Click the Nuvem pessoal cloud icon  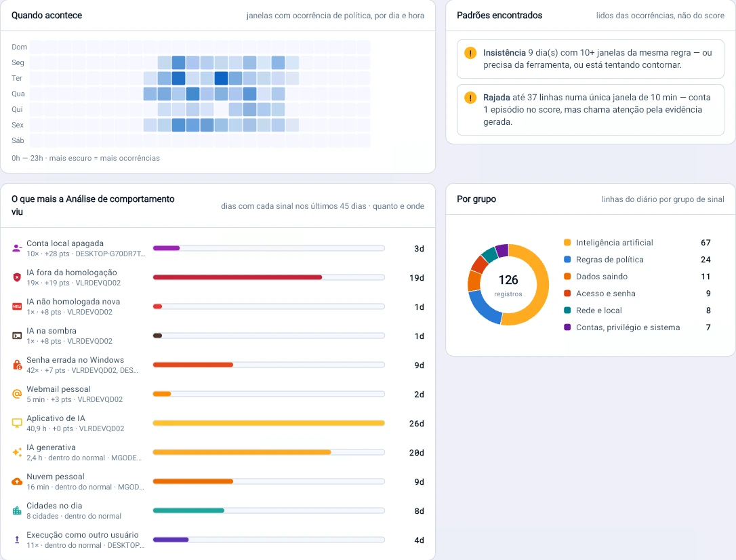(x=17, y=481)
